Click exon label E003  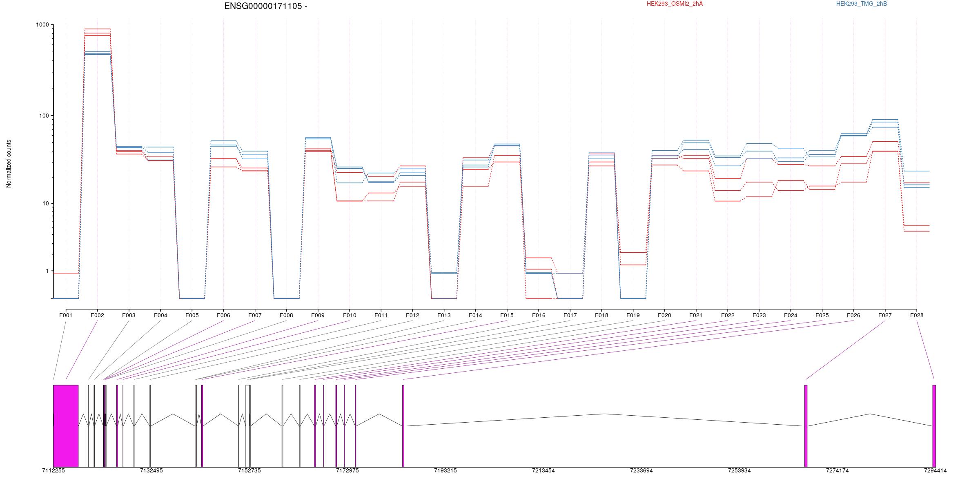pyautogui.click(x=129, y=315)
